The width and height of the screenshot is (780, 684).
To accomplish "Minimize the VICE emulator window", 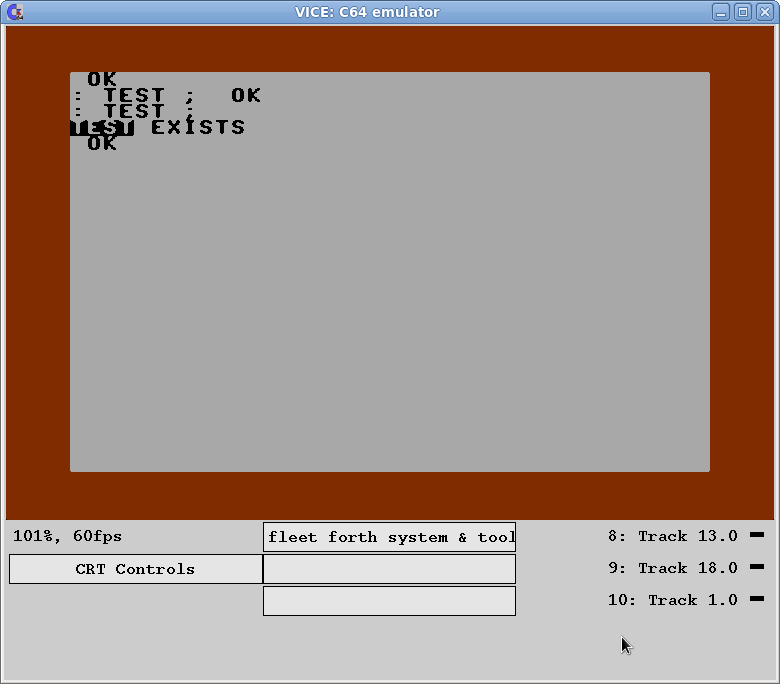I will point(722,12).
